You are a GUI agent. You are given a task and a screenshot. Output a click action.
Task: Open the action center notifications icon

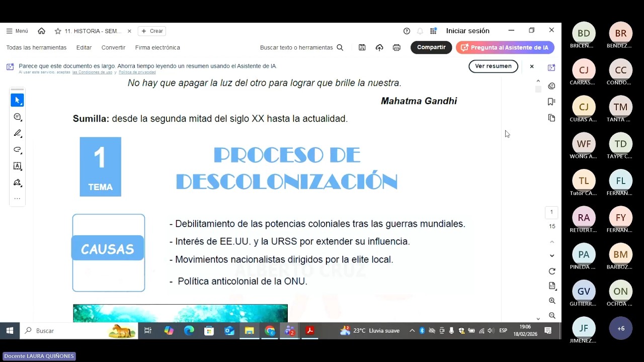tap(548, 331)
